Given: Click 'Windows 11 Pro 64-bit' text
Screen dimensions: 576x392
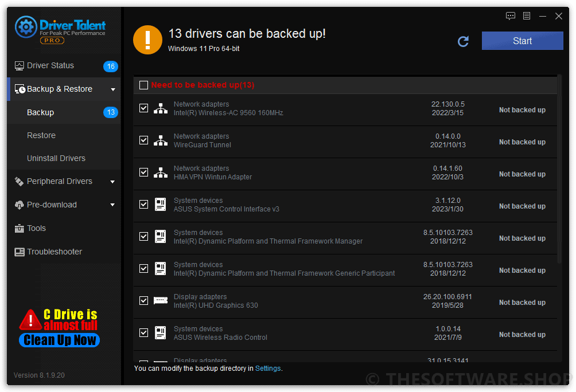Looking at the screenshot, I should pyautogui.click(x=204, y=49).
